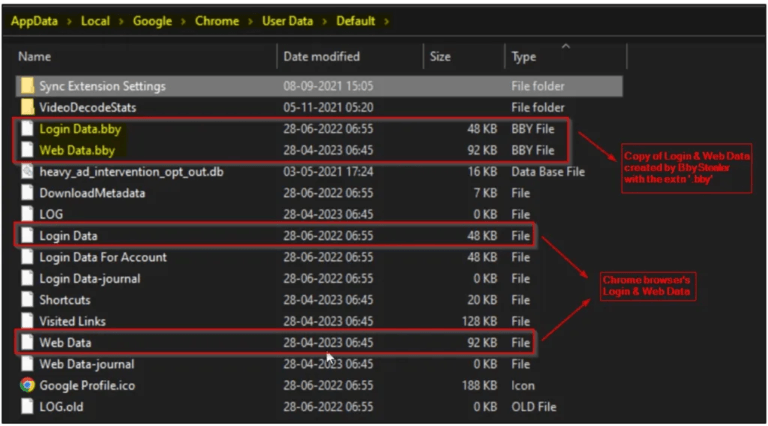The width and height of the screenshot is (768, 426).
Task: Navigate to Chrome in the address bar
Action: 217,21
